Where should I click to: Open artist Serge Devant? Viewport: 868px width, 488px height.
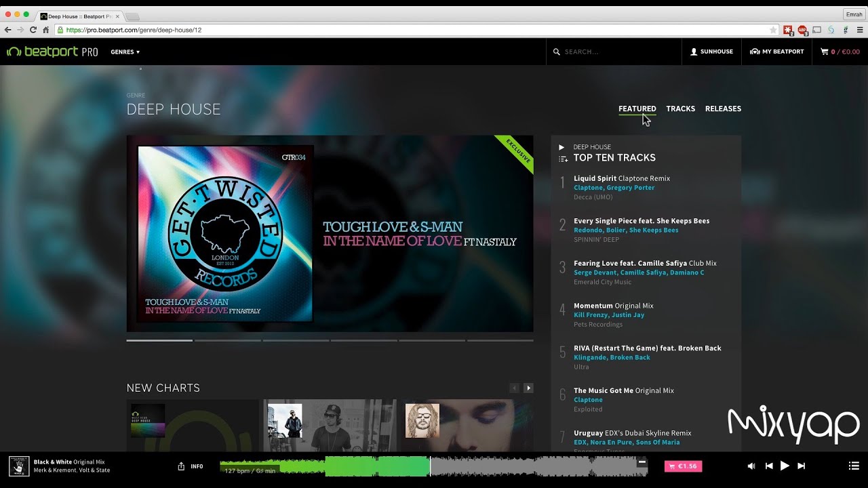coord(595,272)
